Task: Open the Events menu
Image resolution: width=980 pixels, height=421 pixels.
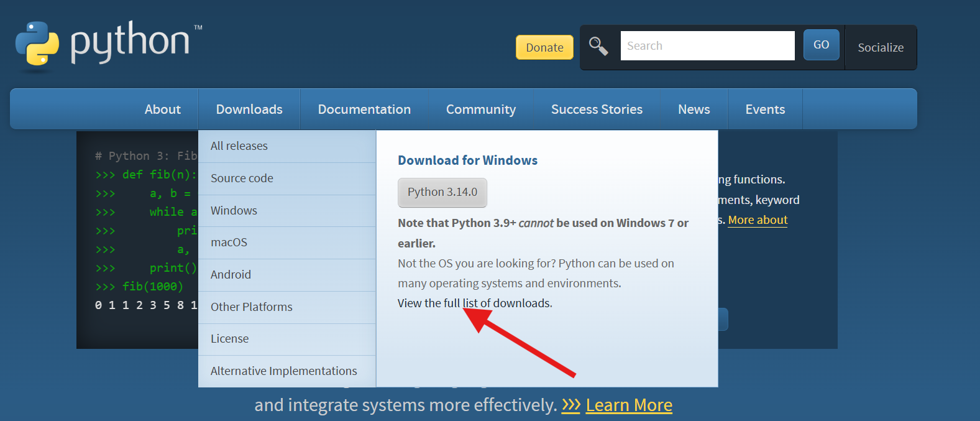Action: (x=765, y=109)
